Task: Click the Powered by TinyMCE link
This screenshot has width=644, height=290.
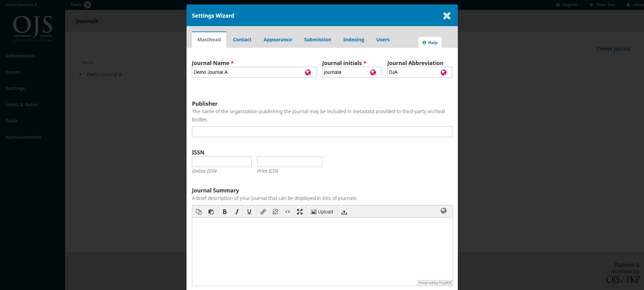Action: coord(435,283)
